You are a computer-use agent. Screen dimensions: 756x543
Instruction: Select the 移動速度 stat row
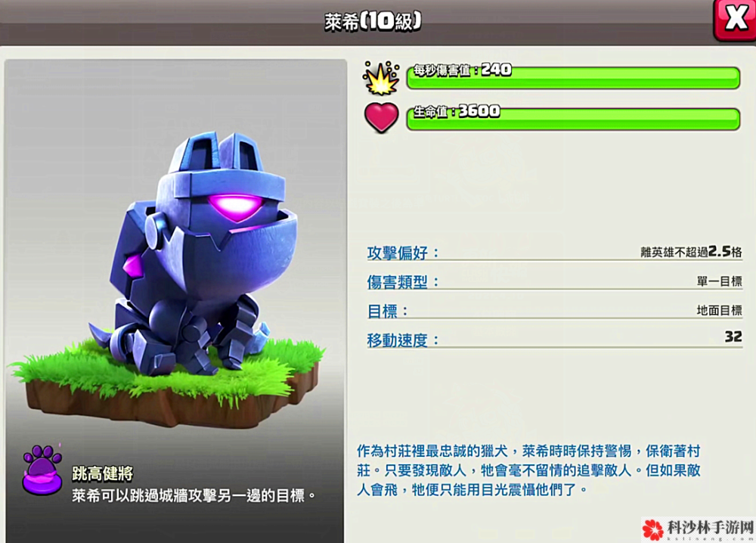coord(554,339)
